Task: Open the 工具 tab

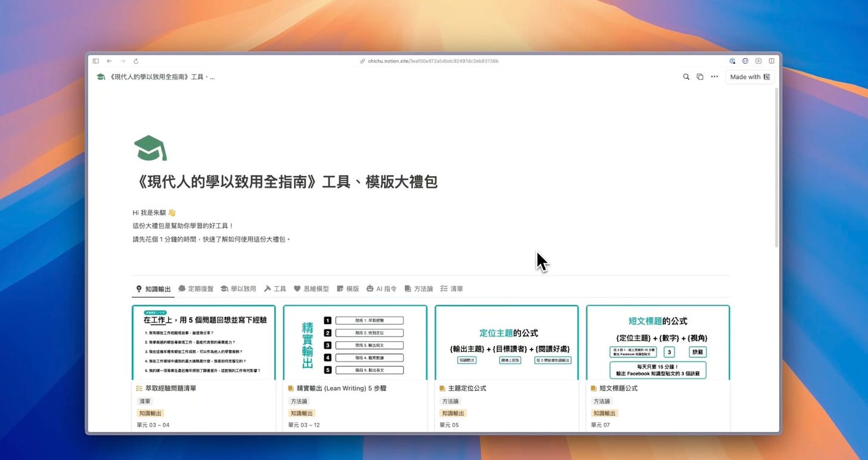Action: click(275, 289)
